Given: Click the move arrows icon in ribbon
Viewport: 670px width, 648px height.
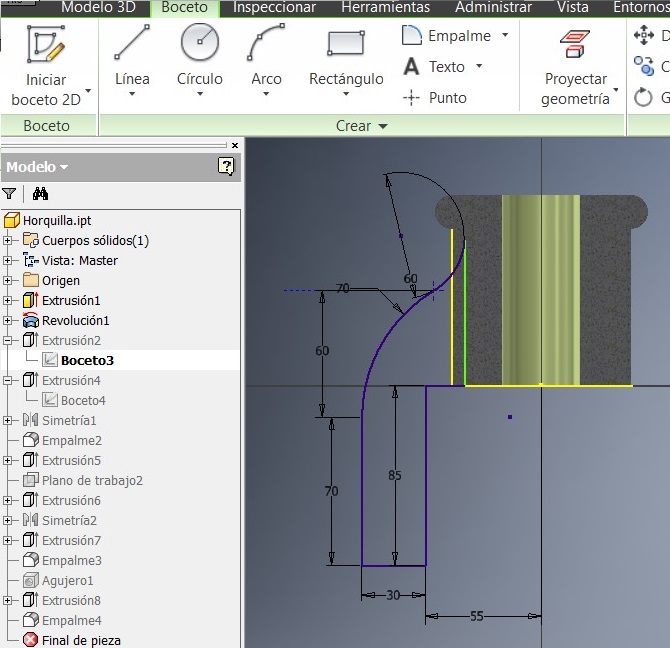Looking at the screenshot, I should coord(644,35).
